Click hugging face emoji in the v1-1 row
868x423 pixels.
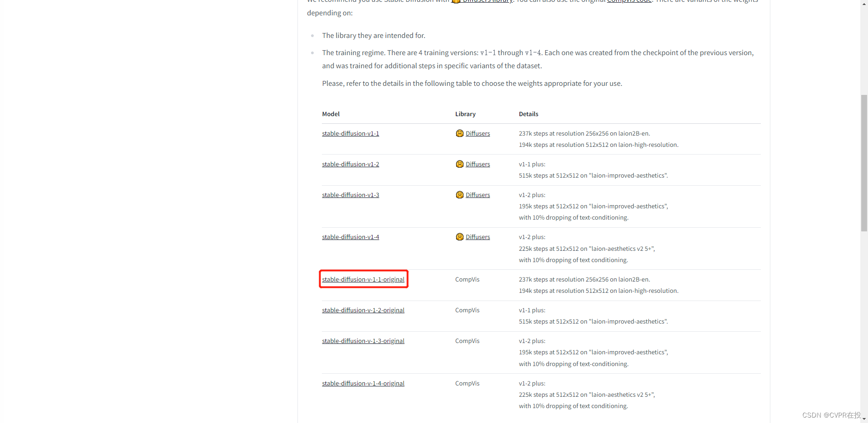(x=460, y=133)
